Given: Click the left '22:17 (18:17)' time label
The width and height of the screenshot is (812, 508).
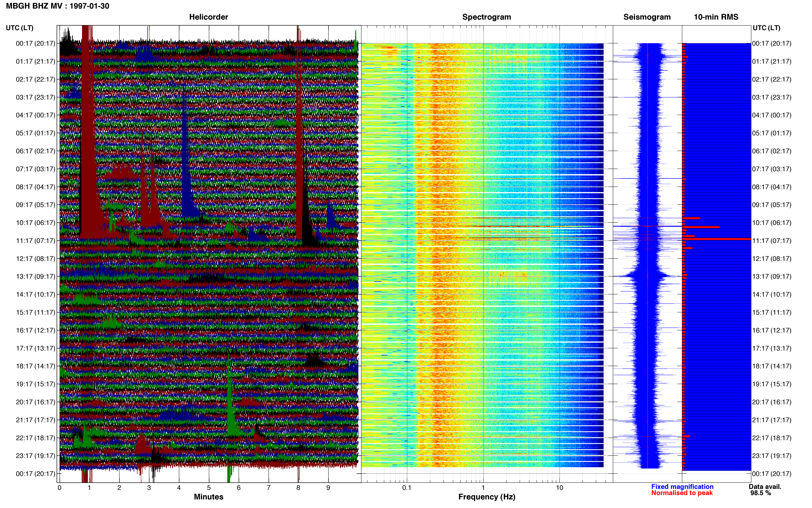Looking at the screenshot, I should click(35, 438).
